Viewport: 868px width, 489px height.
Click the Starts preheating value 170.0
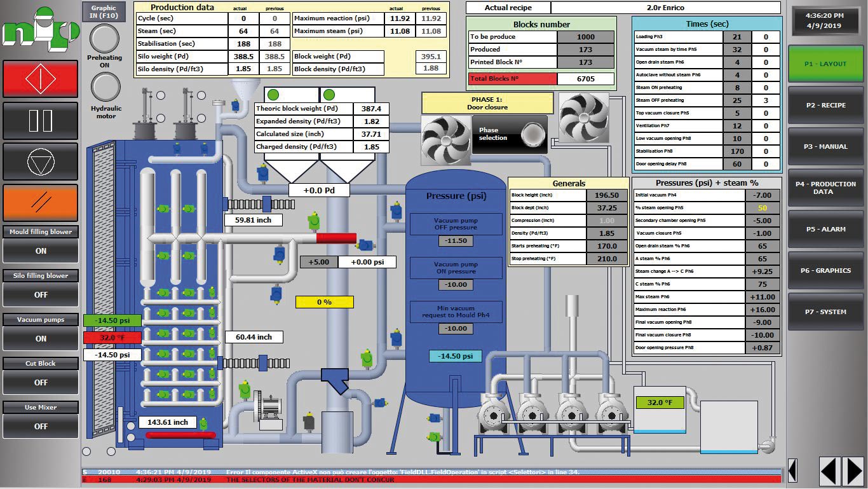tap(607, 246)
